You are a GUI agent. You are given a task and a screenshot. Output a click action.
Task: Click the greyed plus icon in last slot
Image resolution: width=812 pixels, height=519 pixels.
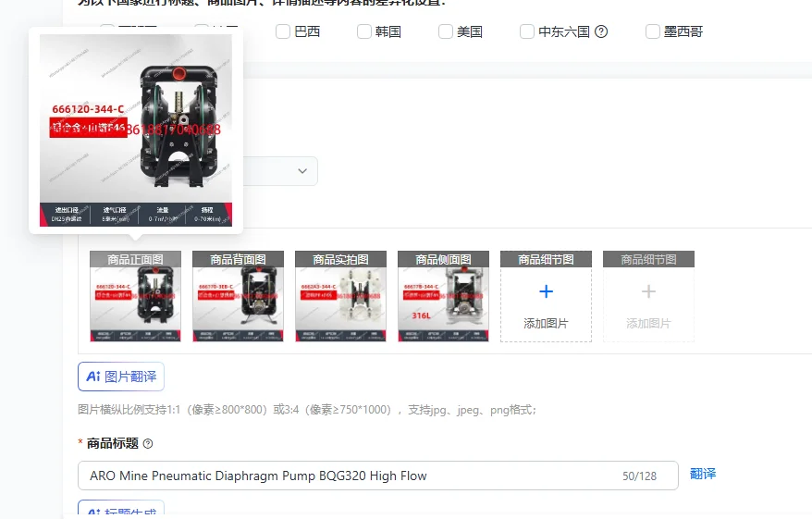[x=648, y=291]
